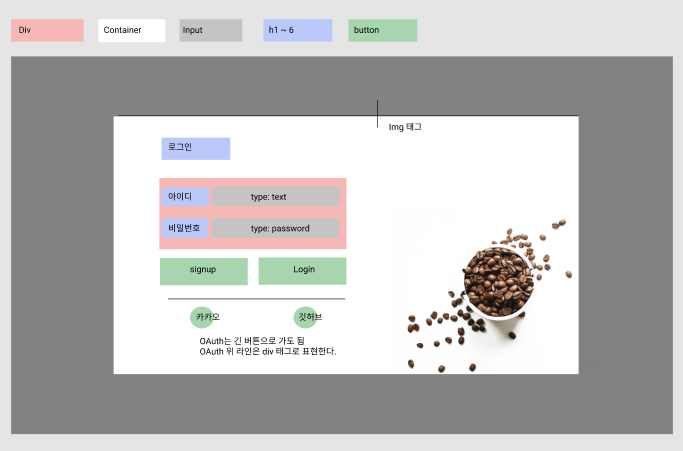This screenshot has height=451, width=683.
Task: Focus the type: password input field
Action: [x=275, y=228]
